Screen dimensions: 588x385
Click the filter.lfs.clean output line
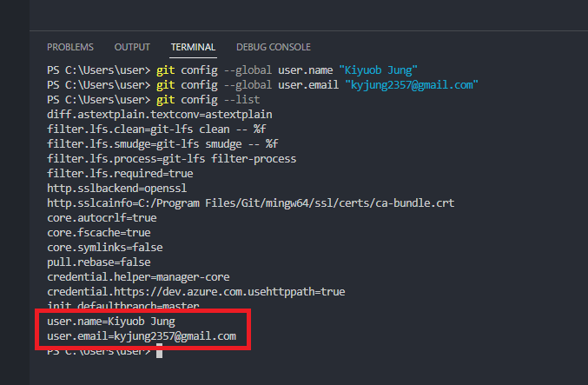[x=156, y=129]
